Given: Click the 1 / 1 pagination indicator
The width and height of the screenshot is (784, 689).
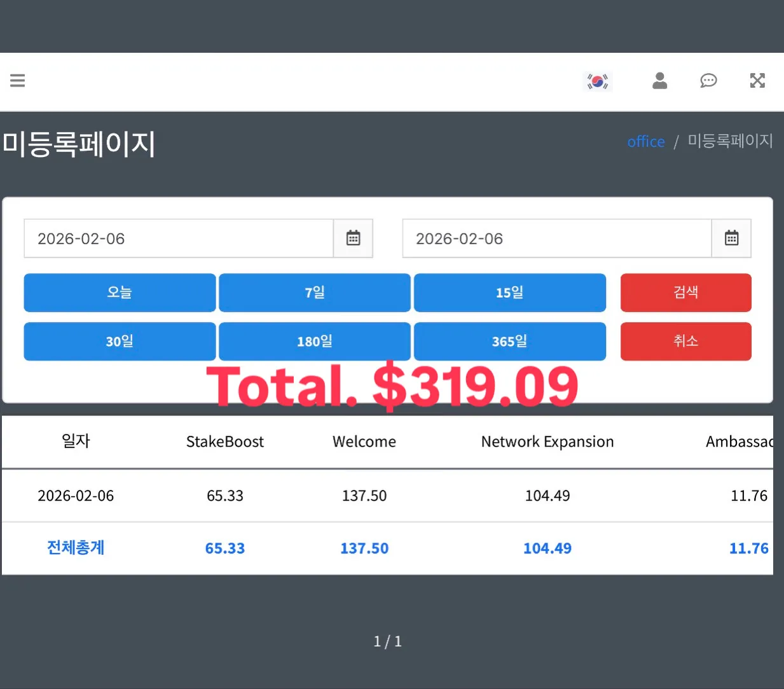Looking at the screenshot, I should point(388,641).
